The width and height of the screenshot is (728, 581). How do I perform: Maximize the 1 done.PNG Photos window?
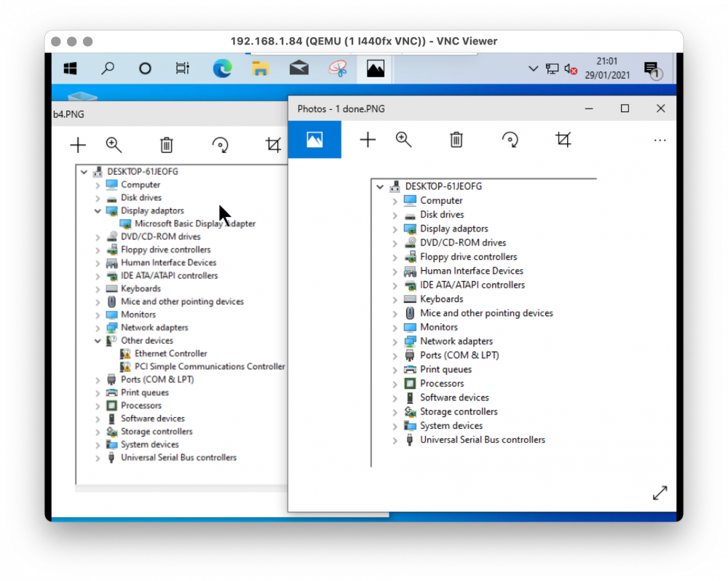coord(625,108)
